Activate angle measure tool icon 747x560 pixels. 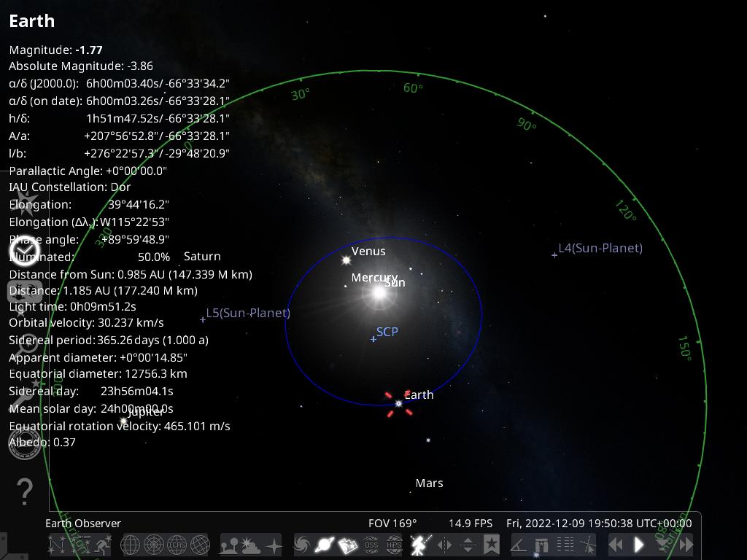[x=519, y=544]
